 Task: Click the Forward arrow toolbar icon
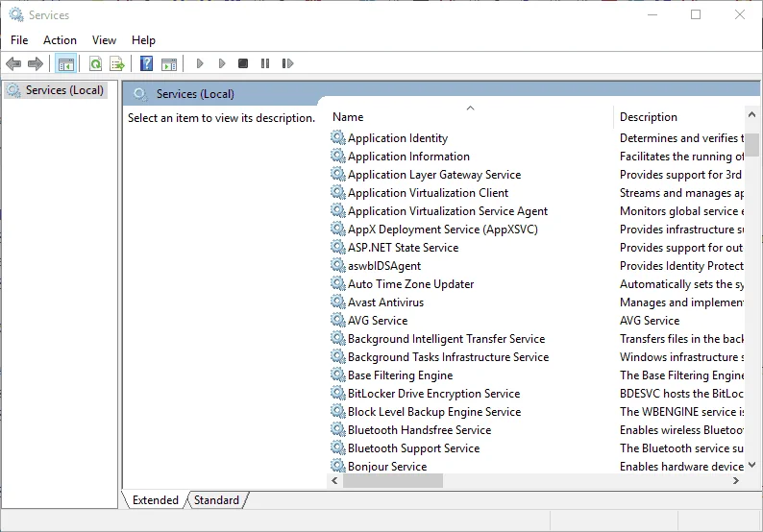coord(36,63)
